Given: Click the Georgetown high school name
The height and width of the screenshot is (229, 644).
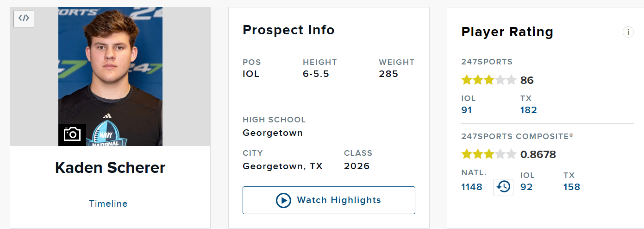Looking at the screenshot, I should (x=273, y=133).
